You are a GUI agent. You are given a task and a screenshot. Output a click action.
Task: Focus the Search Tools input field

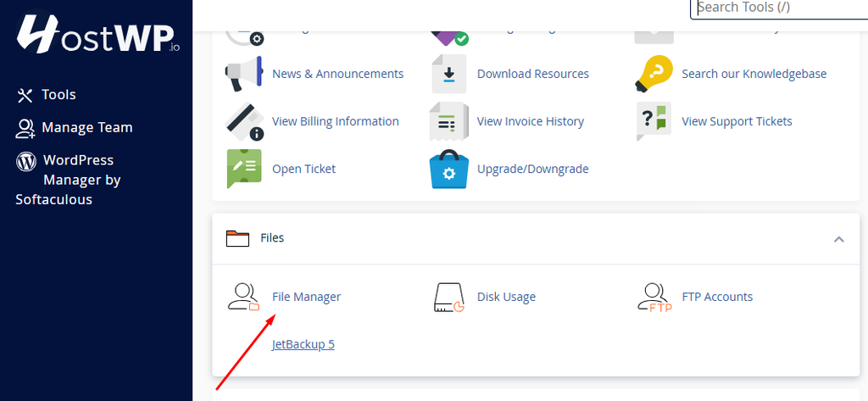tap(781, 8)
